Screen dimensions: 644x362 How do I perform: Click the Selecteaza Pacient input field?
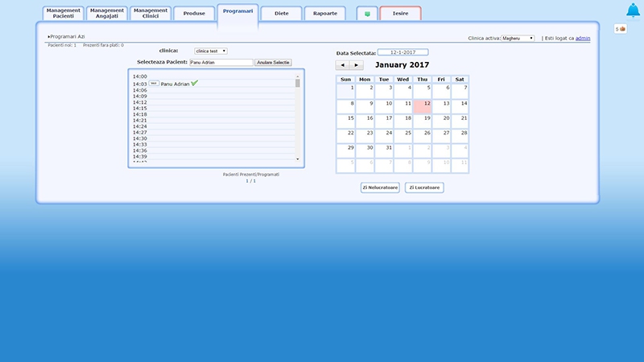(221, 62)
